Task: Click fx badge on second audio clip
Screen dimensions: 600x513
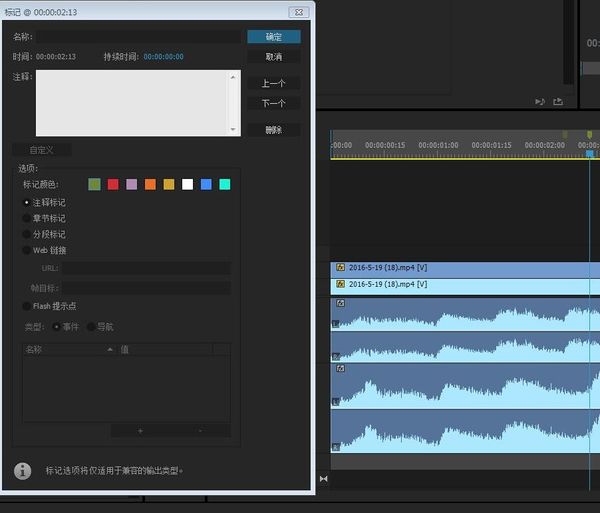Action: tap(340, 368)
